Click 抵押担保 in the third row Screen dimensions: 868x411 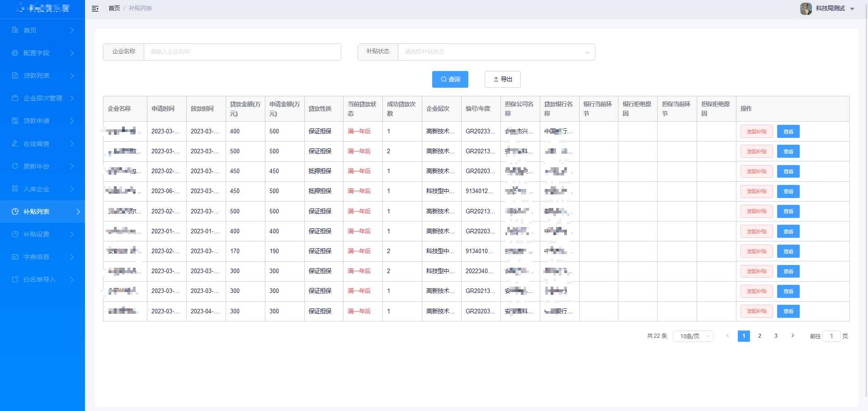pos(320,171)
